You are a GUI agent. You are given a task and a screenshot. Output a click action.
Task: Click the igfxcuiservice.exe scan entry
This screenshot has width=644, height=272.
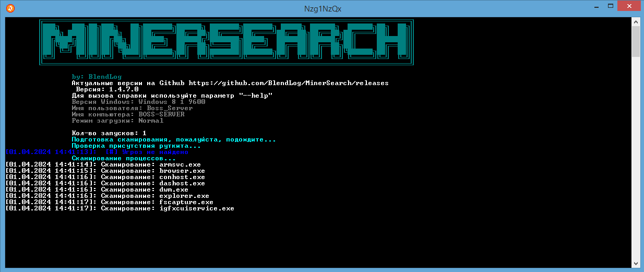(x=120, y=208)
